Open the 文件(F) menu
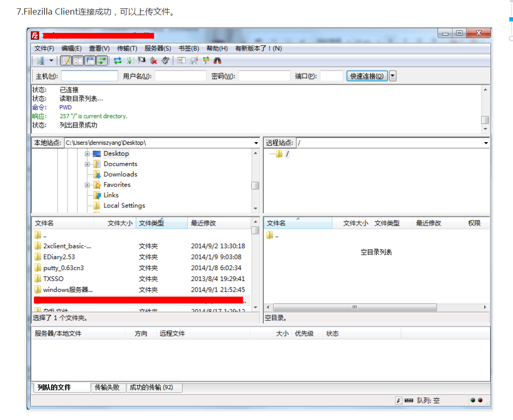513x420 pixels. click(44, 49)
